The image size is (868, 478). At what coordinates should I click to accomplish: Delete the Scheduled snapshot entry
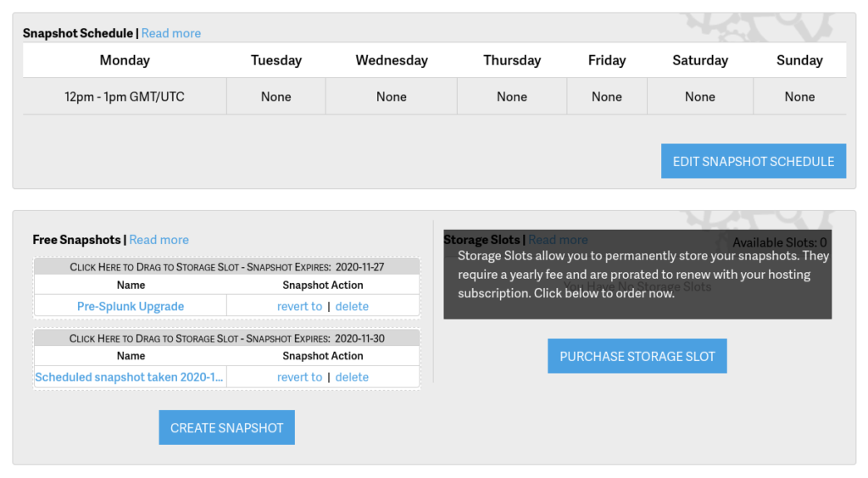352,377
